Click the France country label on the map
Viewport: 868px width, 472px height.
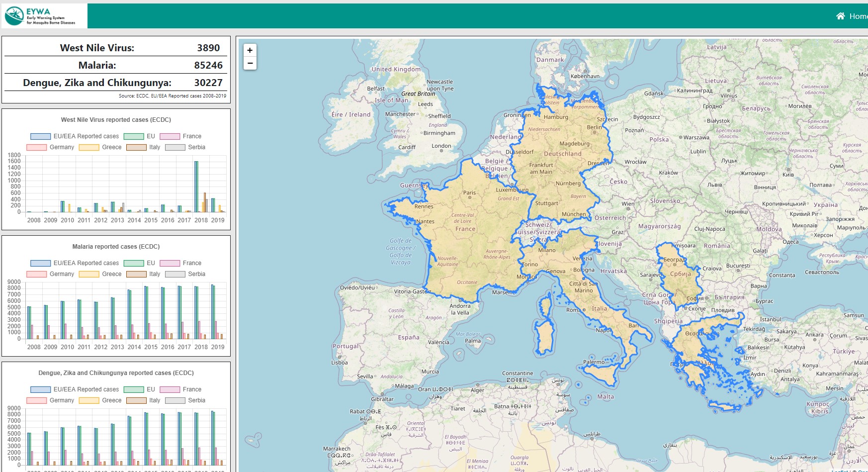pos(465,229)
